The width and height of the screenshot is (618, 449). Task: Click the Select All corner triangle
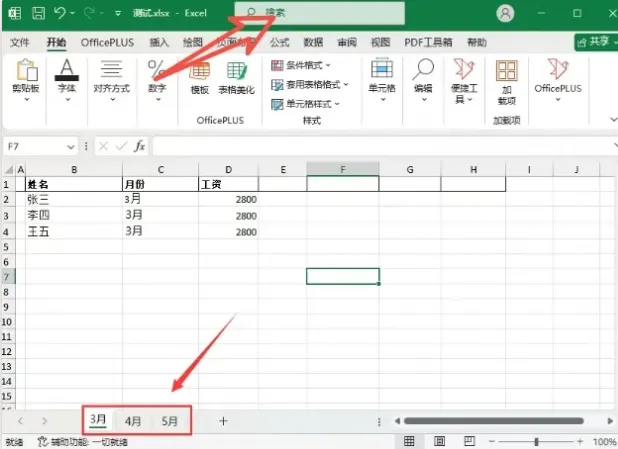(x=8, y=170)
